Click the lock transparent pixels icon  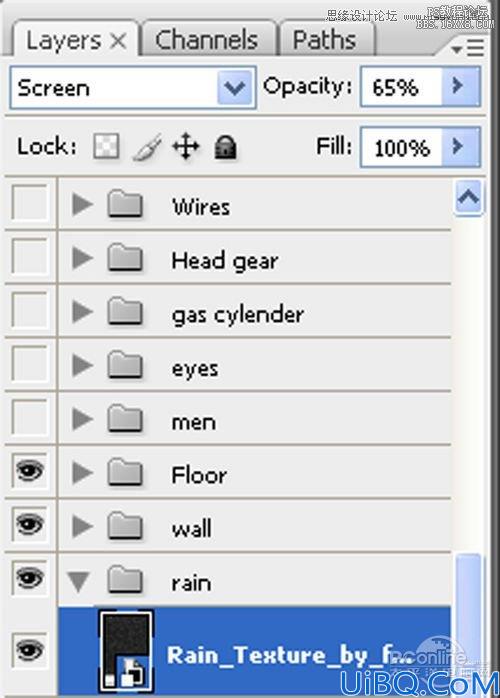point(106,146)
